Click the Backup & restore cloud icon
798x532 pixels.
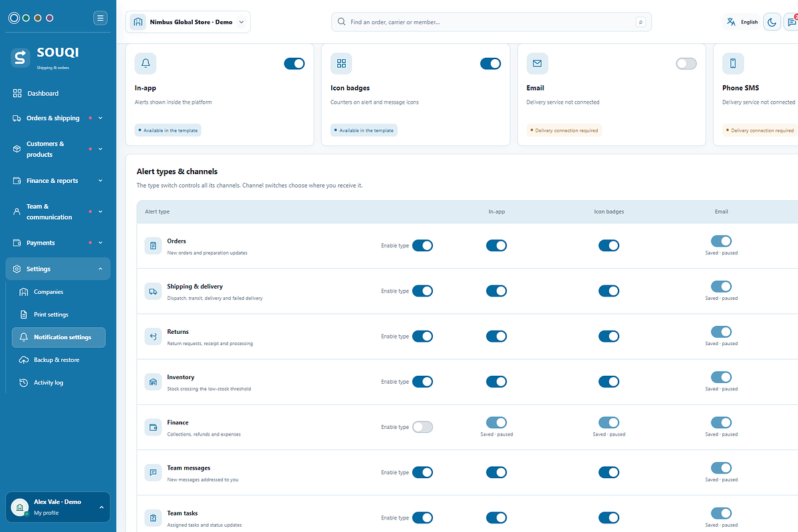(x=24, y=360)
